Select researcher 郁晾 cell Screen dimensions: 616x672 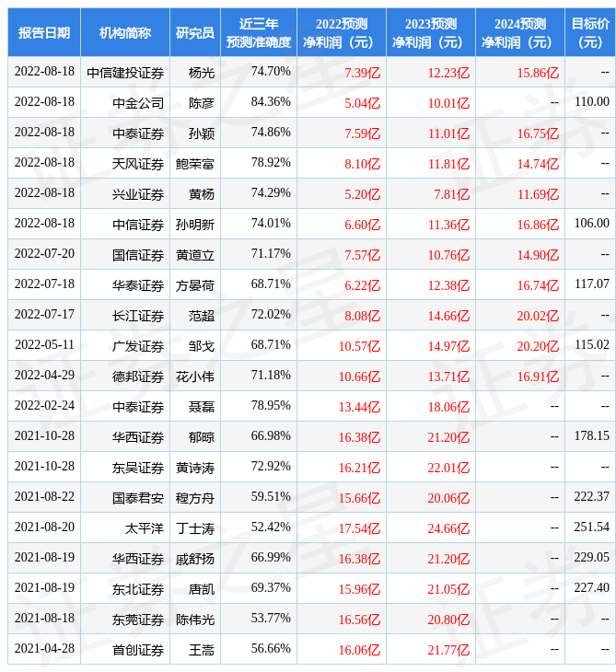tap(195, 437)
